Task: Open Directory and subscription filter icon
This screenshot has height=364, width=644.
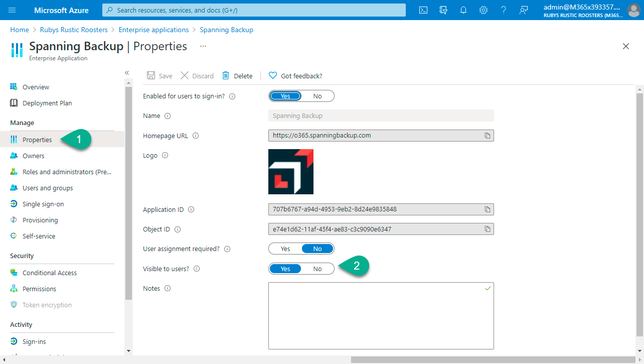Action: [x=443, y=10]
